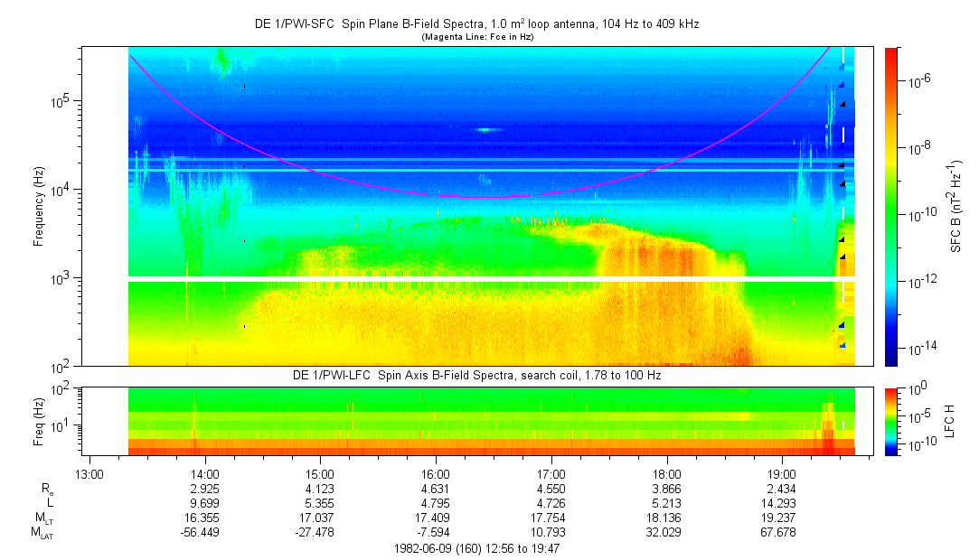Select the Freq (Hz) label on lower panel
The height and width of the screenshot is (560, 979).
(x=39, y=421)
